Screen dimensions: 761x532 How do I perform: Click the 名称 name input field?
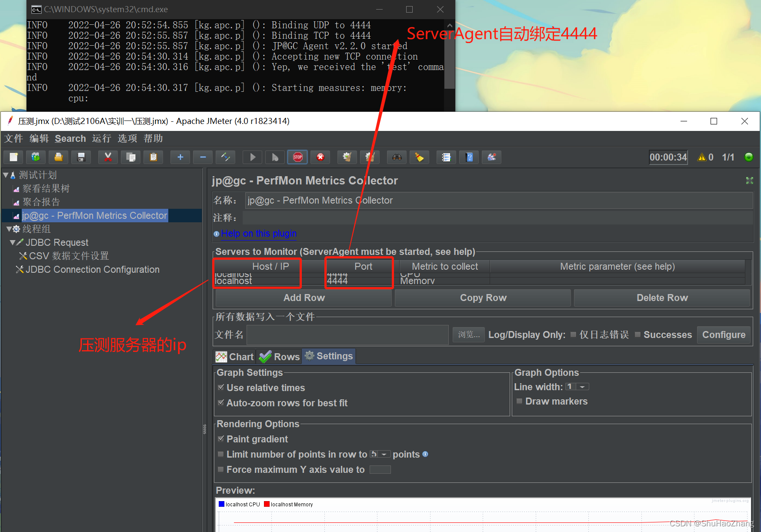tap(499, 200)
